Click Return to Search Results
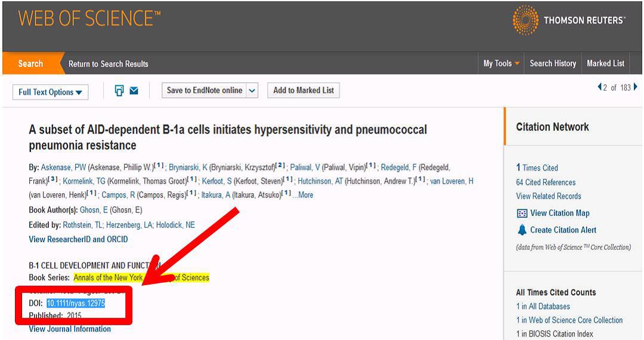644x340 pixels. click(x=108, y=64)
